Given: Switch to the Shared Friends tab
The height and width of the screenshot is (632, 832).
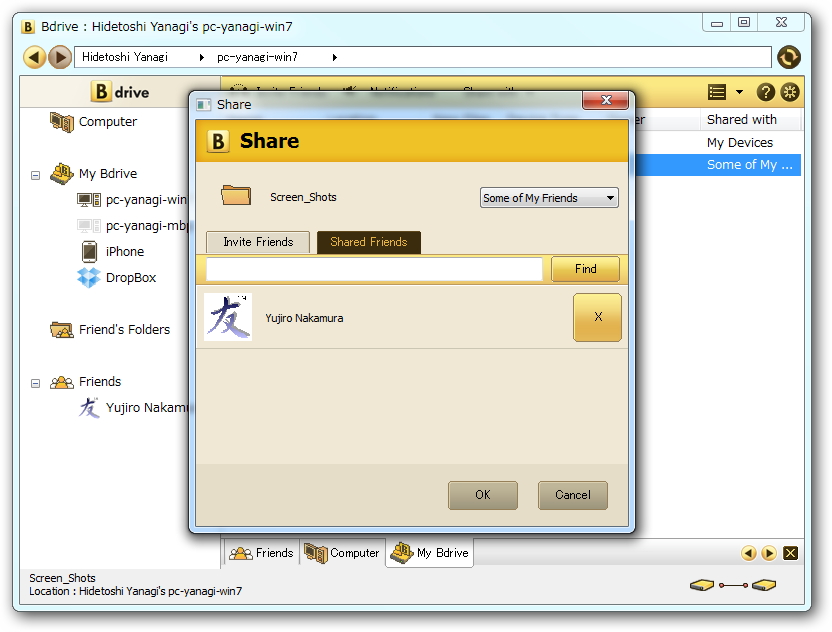Looking at the screenshot, I should (369, 242).
